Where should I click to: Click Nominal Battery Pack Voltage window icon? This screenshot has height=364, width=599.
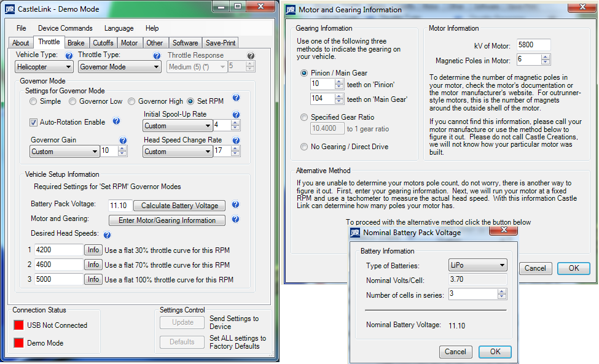[355, 233]
